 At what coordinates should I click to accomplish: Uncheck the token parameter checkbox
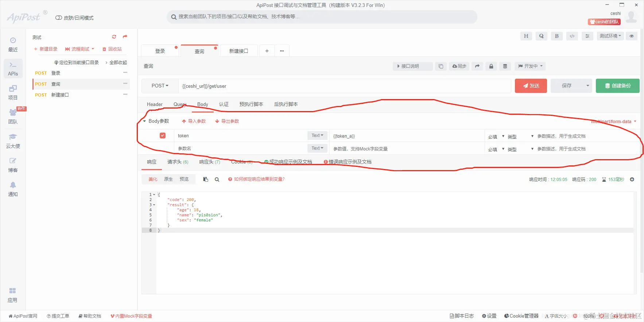tap(163, 136)
